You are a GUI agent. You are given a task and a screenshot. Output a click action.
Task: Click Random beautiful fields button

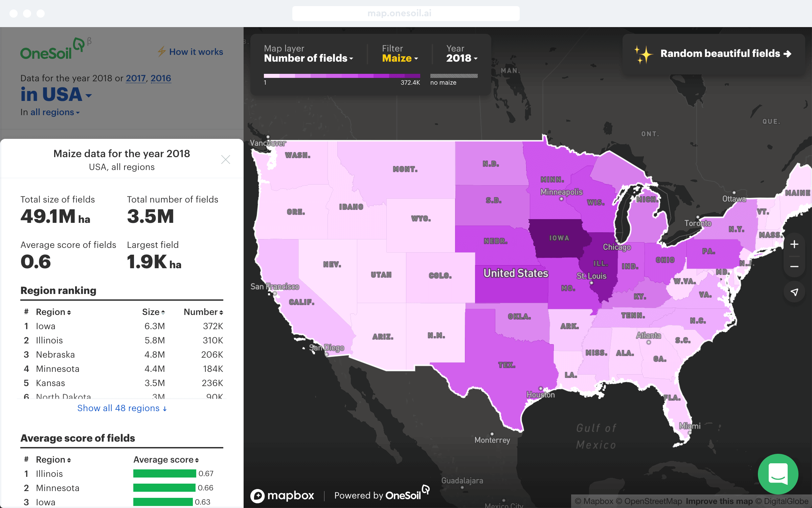click(714, 54)
